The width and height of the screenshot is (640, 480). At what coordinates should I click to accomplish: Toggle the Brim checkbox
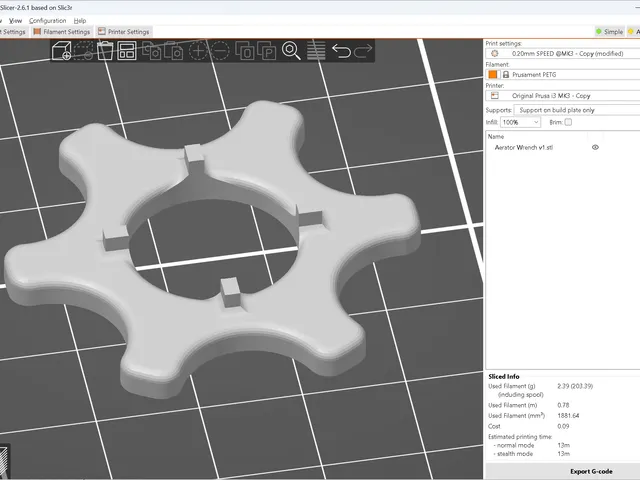[x=568, y=122]
